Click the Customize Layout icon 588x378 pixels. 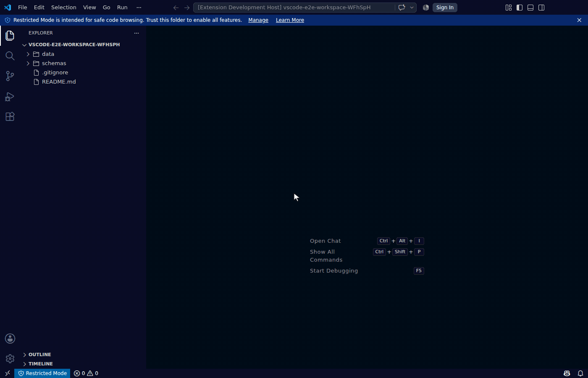pyautogui.click(x=509, y=8)
